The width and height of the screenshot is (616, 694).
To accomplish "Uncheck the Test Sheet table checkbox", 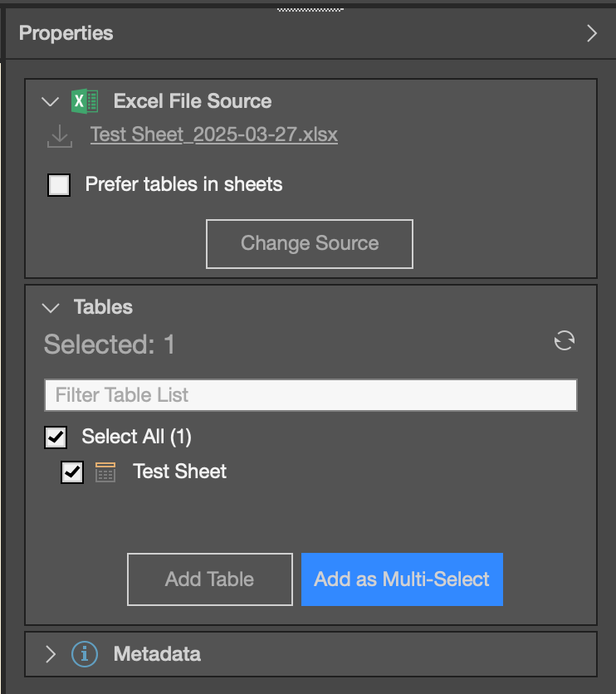I will [x=72, y=472].
